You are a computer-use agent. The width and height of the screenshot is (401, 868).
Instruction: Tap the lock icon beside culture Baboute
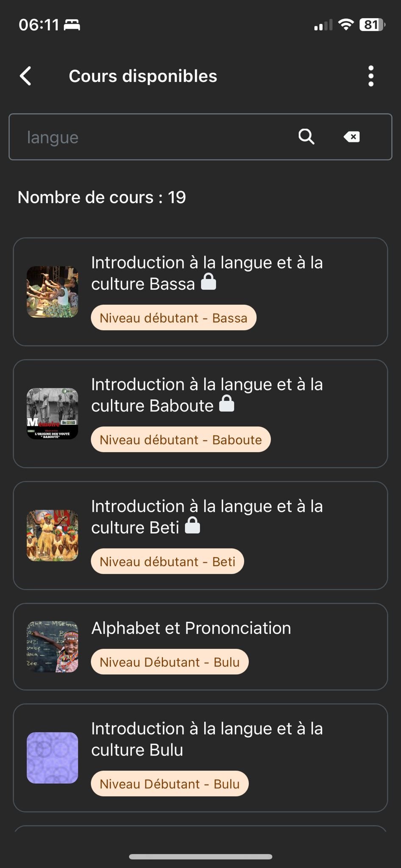227,403
